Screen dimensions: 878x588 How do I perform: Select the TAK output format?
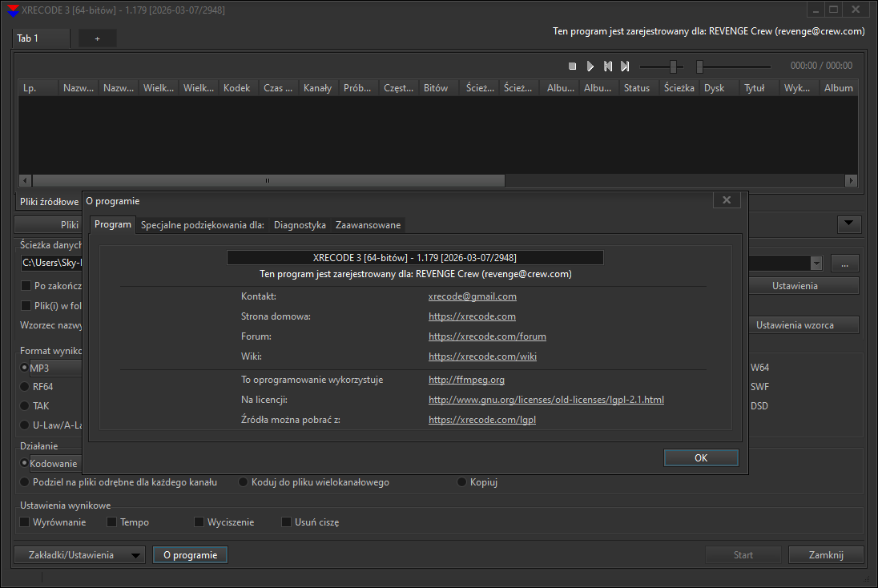[x=24, y=406]
